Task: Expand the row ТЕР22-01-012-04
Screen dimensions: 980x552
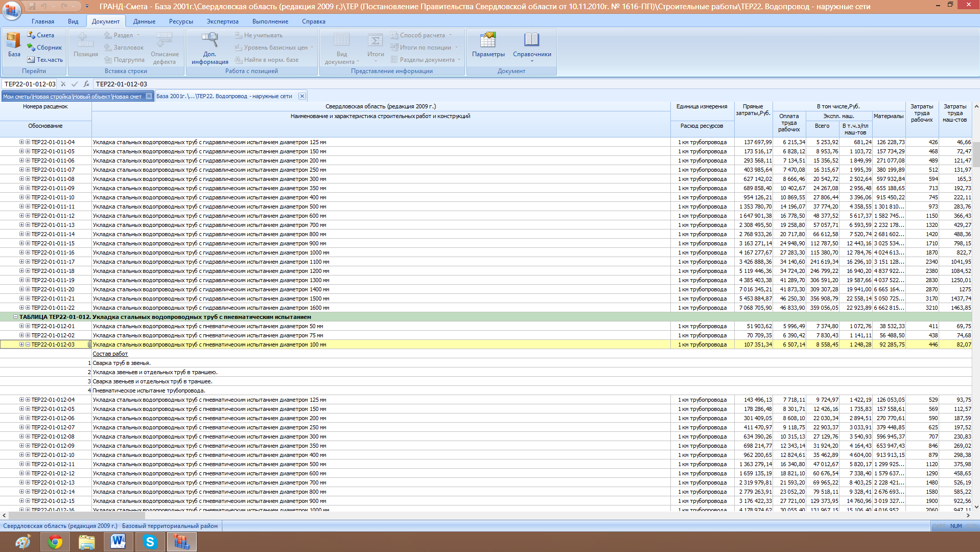Action: (x=28, y=400)
